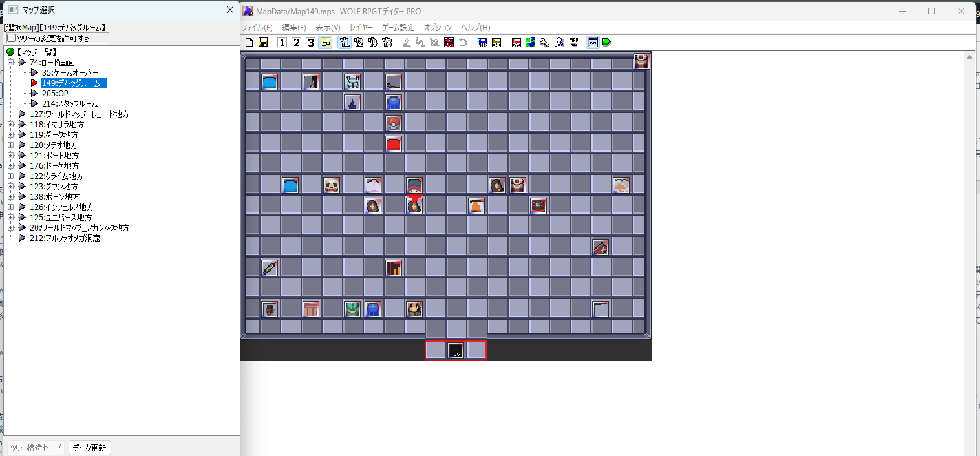Enable the ツリーの変更を許可する checkbox
980x456 pixels.
click(11, 38)
